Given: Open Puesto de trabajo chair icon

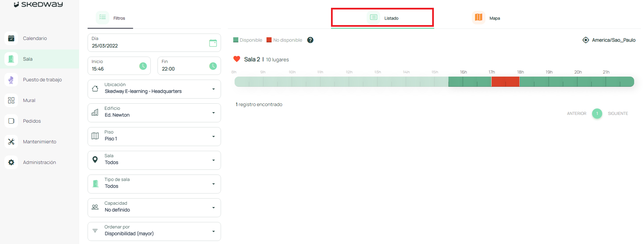Looking at the screenshot, I should tap(11, 80).
